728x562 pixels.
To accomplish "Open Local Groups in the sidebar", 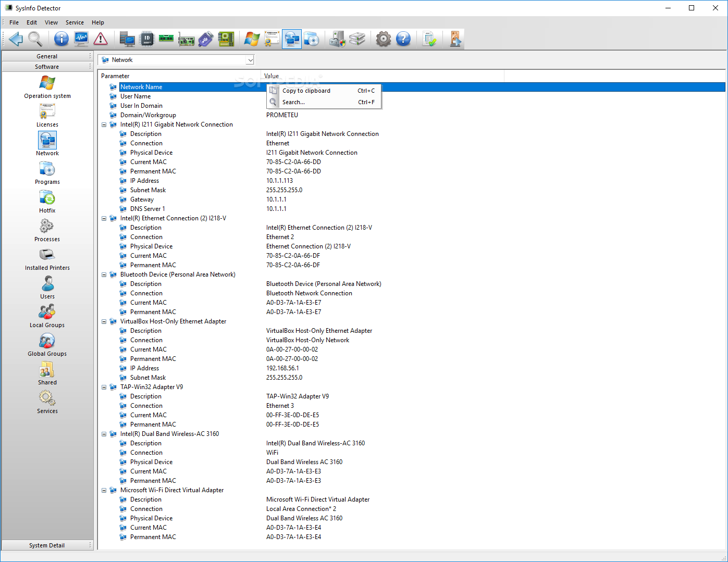I will click(x=47, y=316).
